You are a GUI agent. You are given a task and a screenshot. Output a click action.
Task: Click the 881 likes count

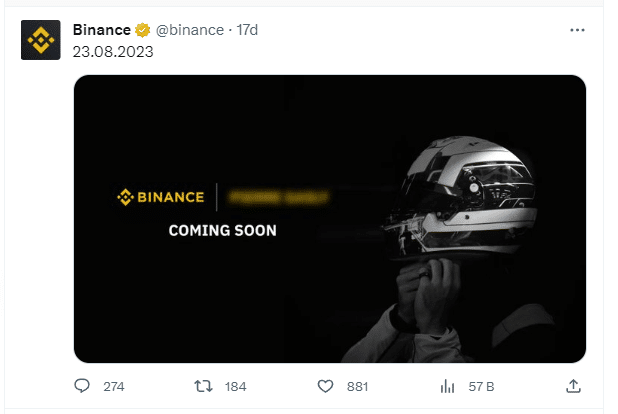pos(355,386)
